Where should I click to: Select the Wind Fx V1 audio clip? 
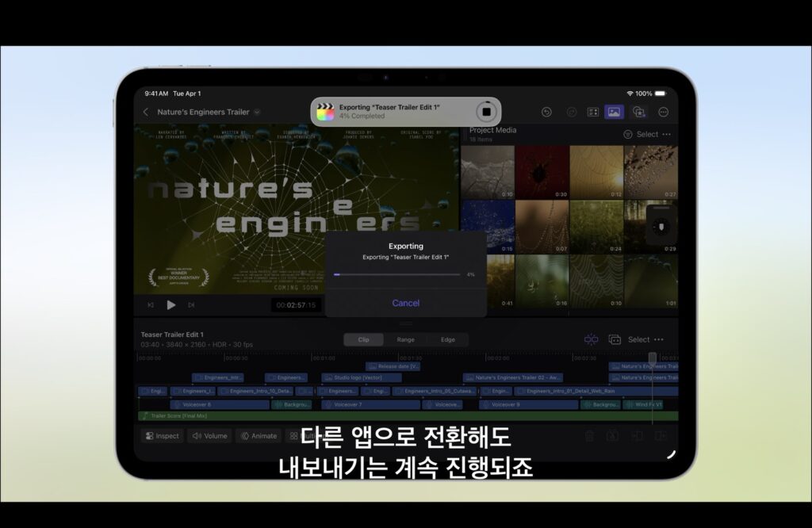[x=642, y=405]
